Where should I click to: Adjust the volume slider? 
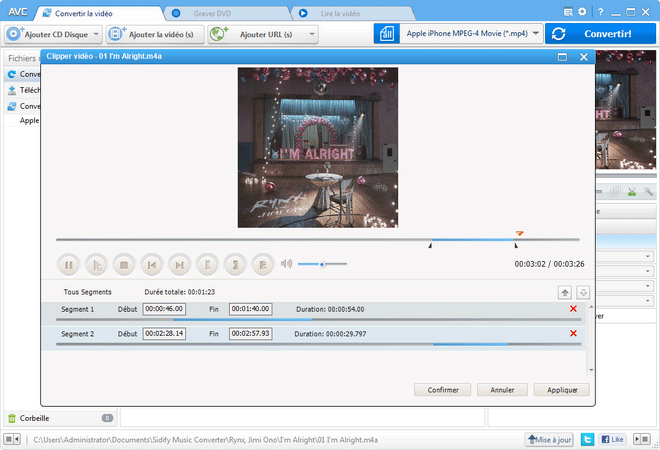click(x=322, y=264)
